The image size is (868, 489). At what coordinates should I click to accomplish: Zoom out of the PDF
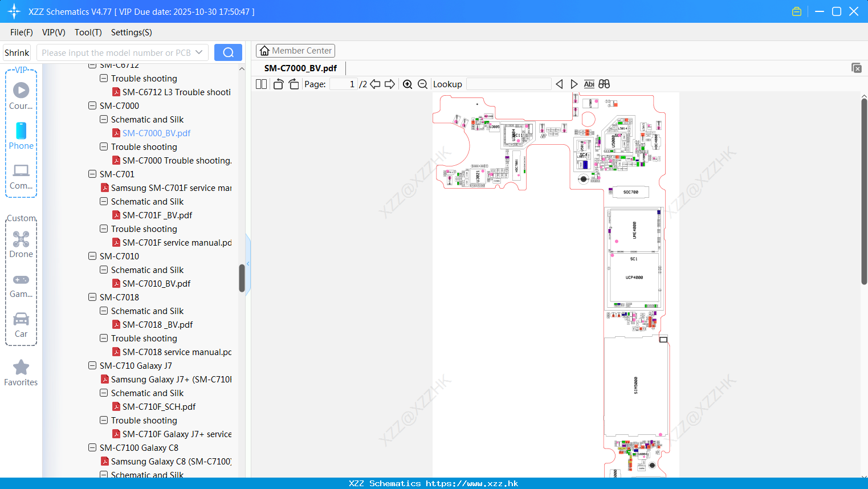422,84
